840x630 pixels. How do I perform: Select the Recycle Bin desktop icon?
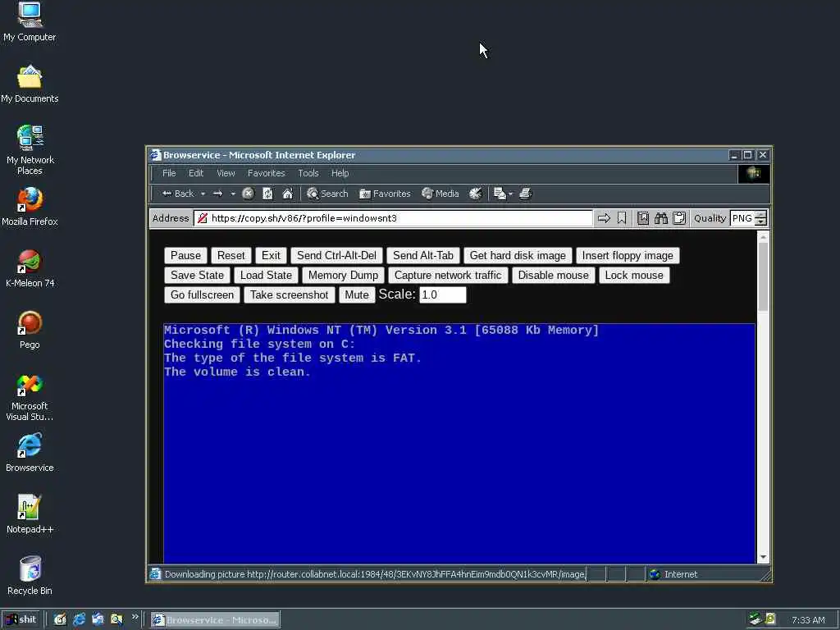coord(30,576)
